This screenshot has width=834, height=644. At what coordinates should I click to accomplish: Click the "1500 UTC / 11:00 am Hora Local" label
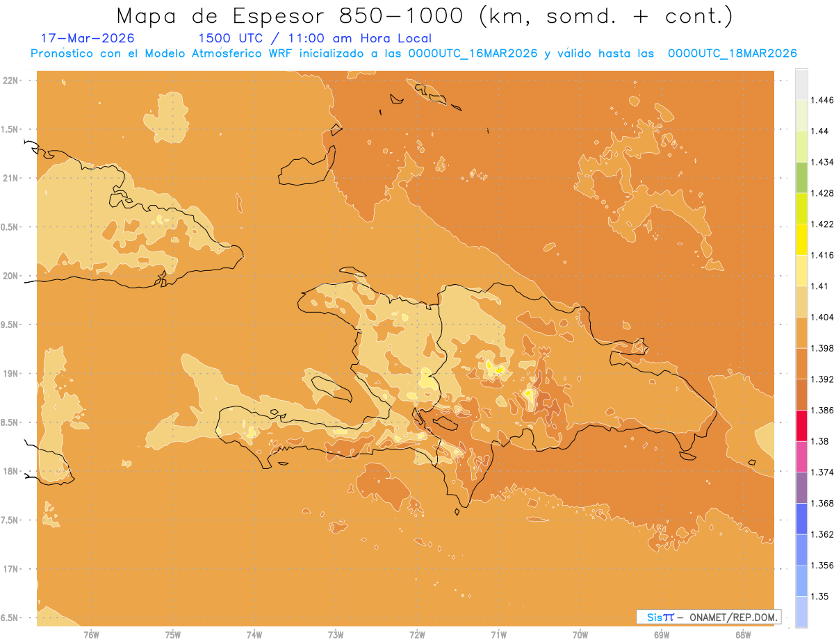pos(315,38)
